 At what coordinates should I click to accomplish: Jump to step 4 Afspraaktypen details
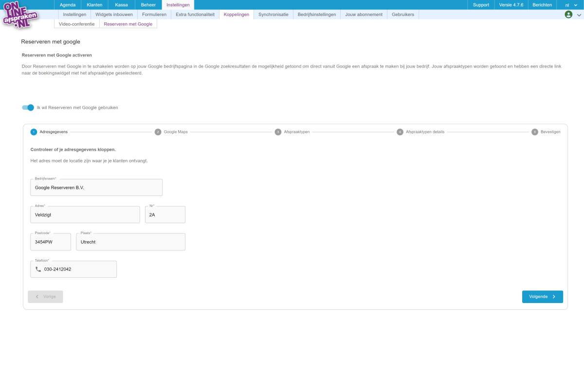click(420, 132)
